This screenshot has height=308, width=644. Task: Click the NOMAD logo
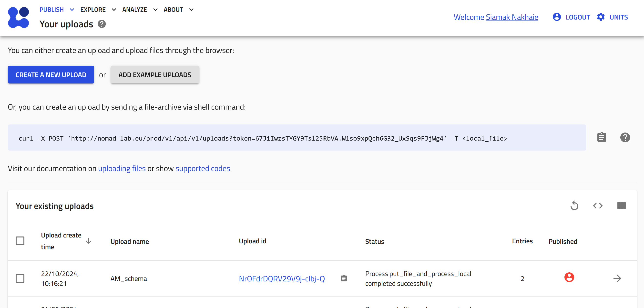point(19,18)
